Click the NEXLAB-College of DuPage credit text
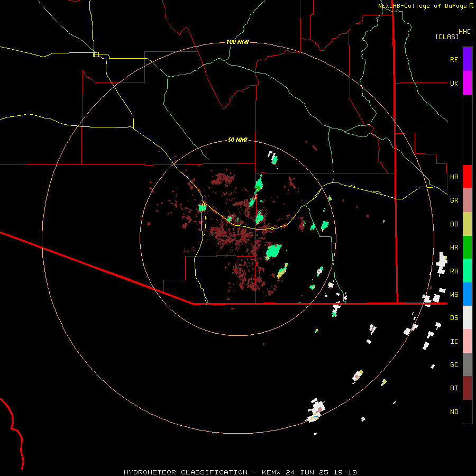Viewport: 476px width, 476px height. [x=422, y=6]
